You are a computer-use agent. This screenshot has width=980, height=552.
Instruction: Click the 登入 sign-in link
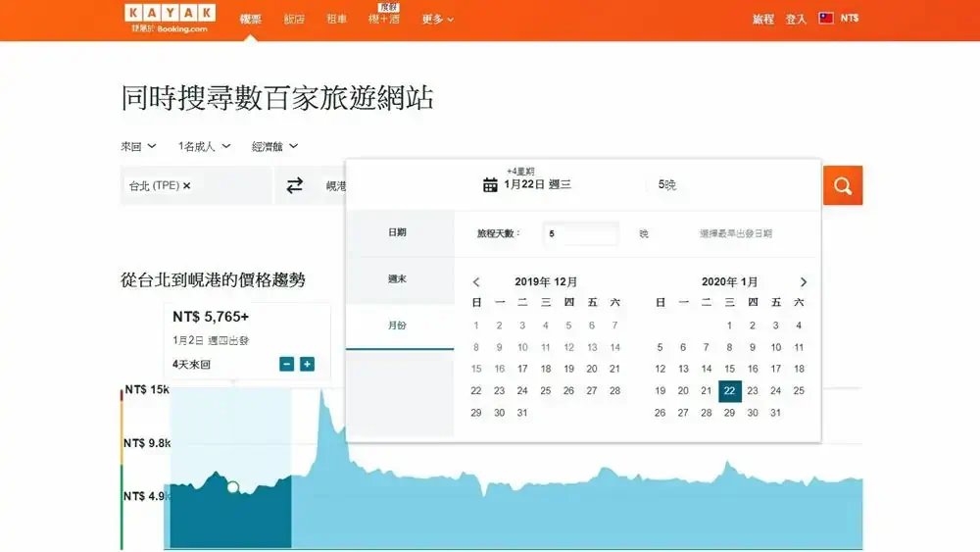click(795, 19)
